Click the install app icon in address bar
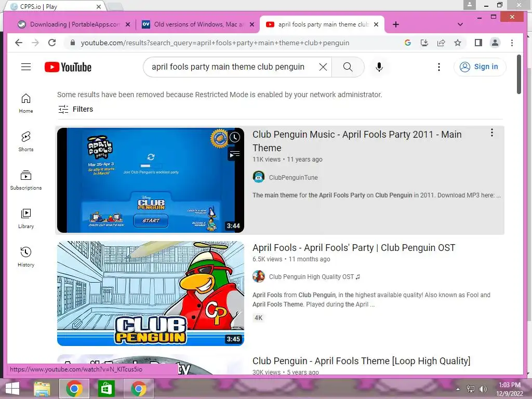 (424, 43)
